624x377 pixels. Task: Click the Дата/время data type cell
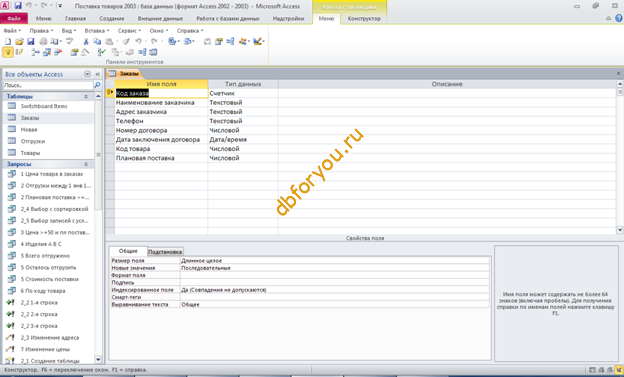[x=243, y=139]
